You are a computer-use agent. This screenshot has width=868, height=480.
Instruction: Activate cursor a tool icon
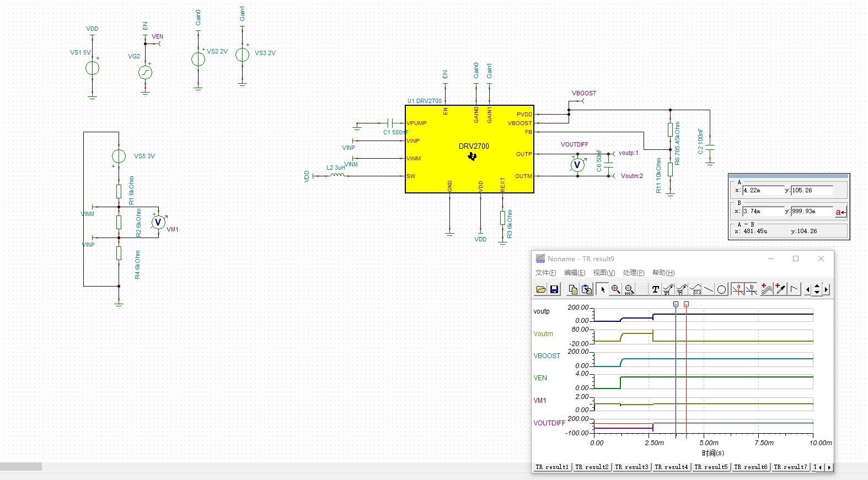pyautogui.click(x=738, y=289)
